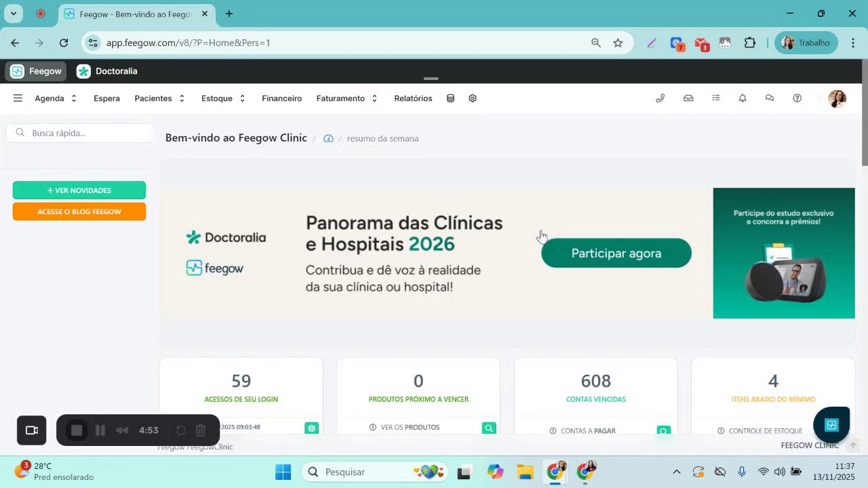Click the weather widget showing 28°C

pyautogui.click(x=54, y=472)
